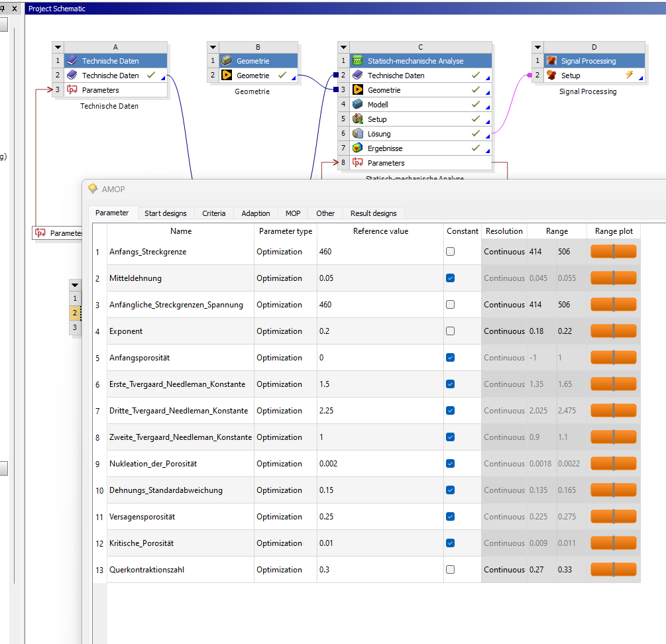Viewport: 666px width, 644px height.
Task: Toggle Constant for Kritische_Porosität
Action: [x=450, y=543]
